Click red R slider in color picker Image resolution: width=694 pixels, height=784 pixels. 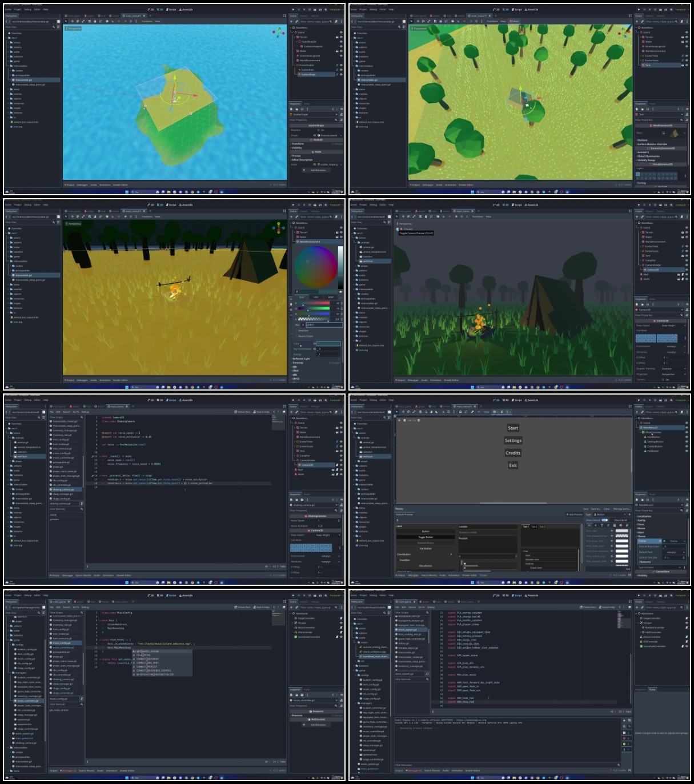(314, 303)
